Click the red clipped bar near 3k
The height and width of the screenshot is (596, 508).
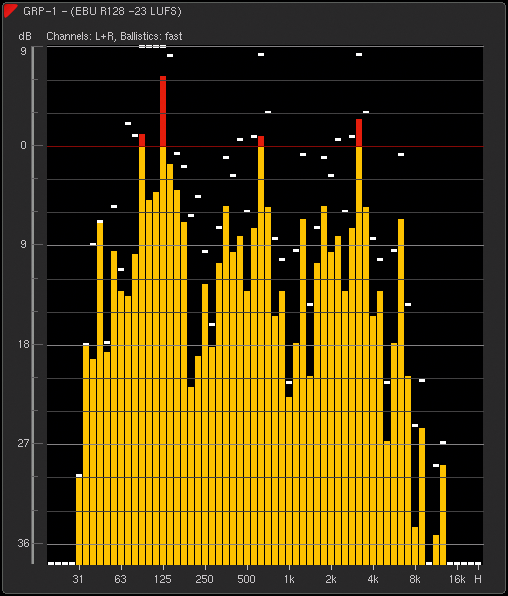tap(359, 133)
